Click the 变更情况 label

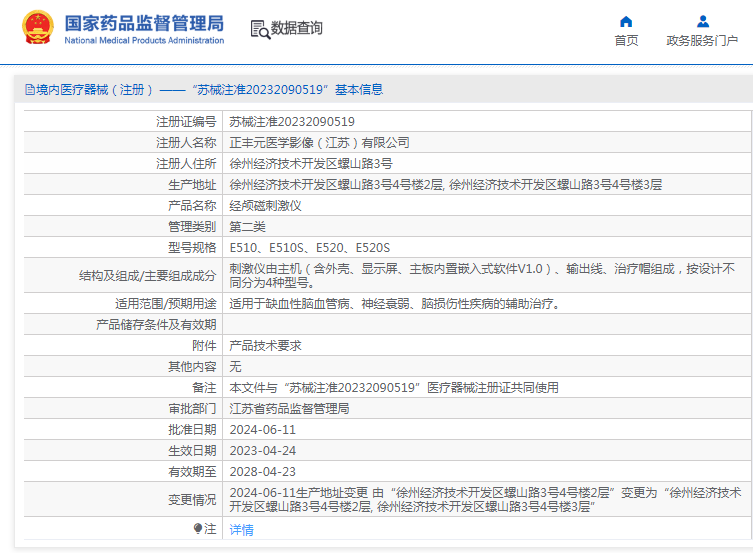click(x=192, y=500)
